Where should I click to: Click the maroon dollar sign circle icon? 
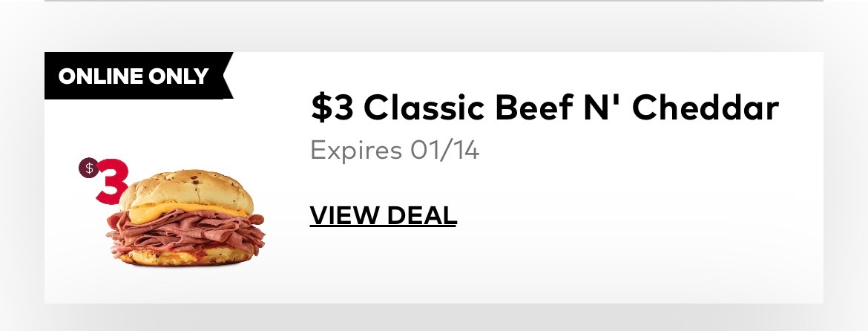point(88,168)
